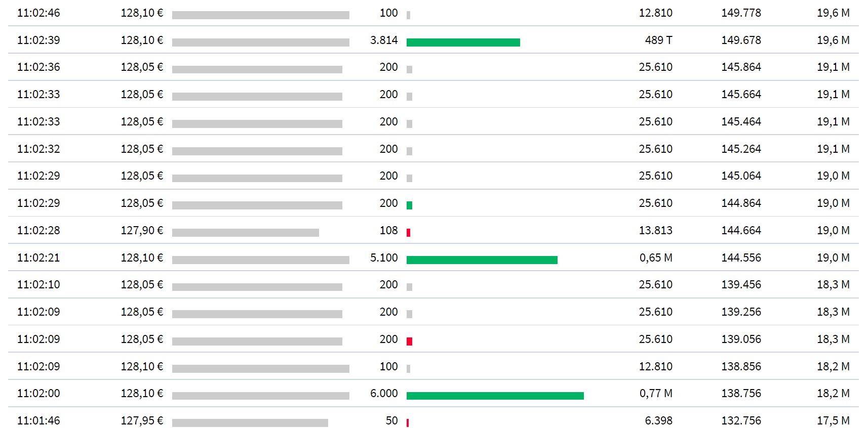
Task: Click the 13.813 turnover value
Action: pos(655,230)
